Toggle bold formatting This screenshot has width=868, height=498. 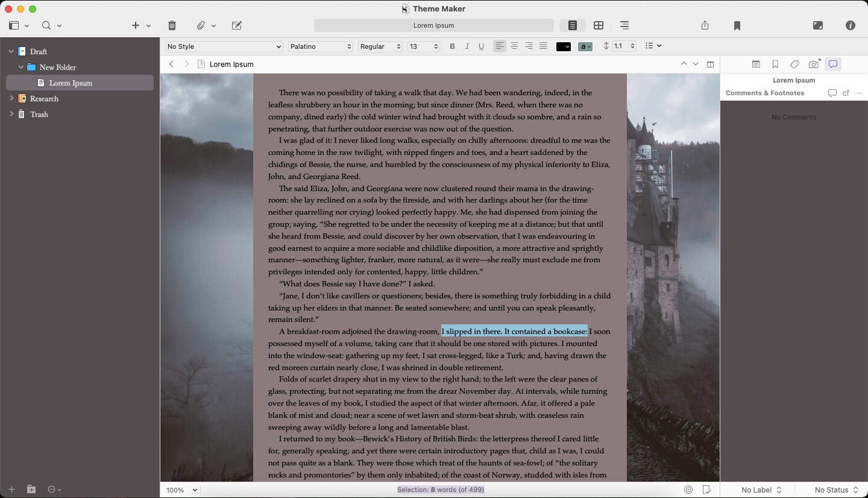pyautogui.click(x=452, y=46)
